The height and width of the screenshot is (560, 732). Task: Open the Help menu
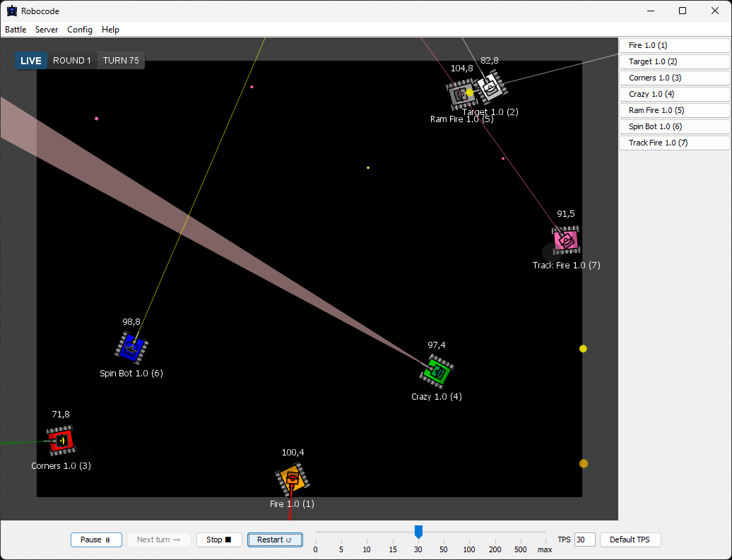pyautogui.click(x=110, y=30)
